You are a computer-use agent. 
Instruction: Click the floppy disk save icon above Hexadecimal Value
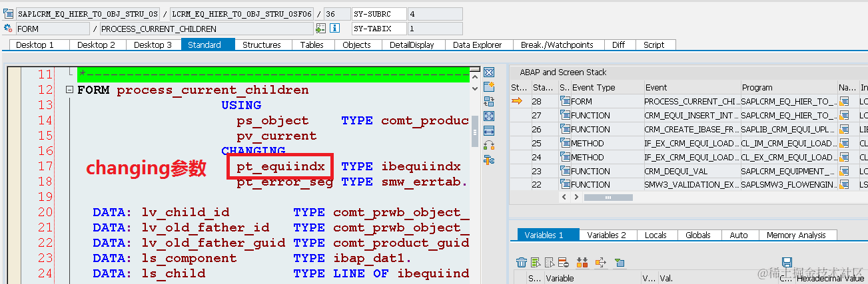787,263
